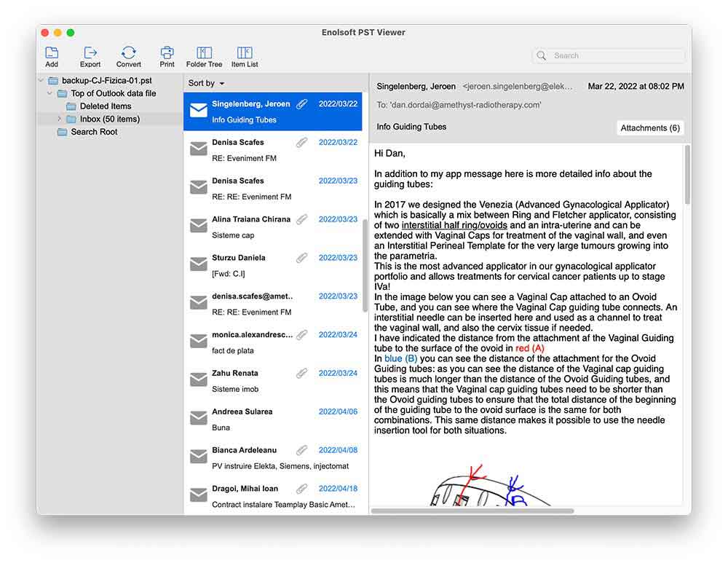Click into the Search input field

tap(615, 55)
